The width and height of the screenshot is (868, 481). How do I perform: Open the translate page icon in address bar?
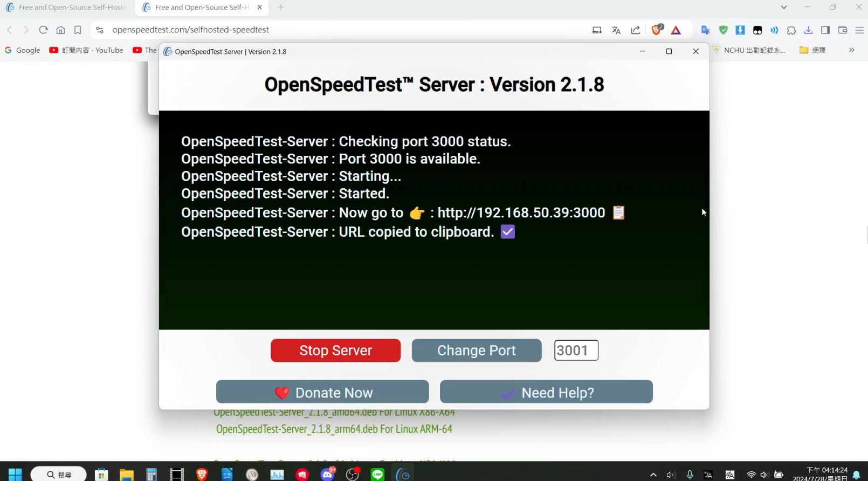click(616, 30)
